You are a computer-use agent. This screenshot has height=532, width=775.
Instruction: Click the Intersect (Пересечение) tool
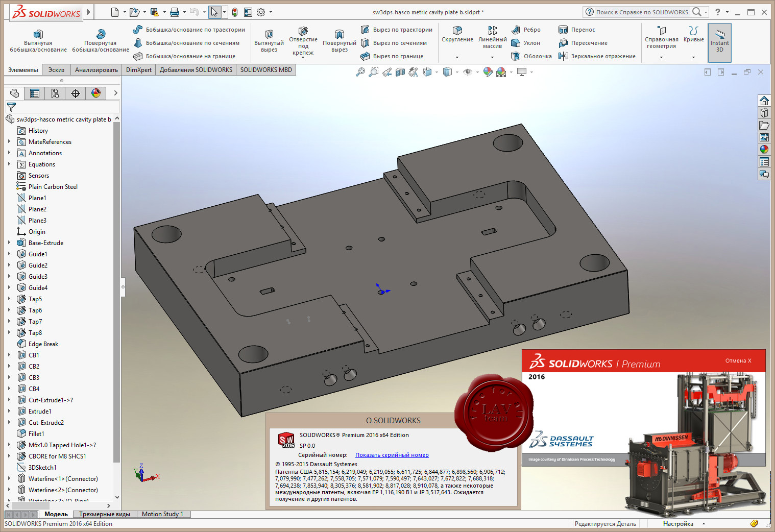tap(583, 43)
